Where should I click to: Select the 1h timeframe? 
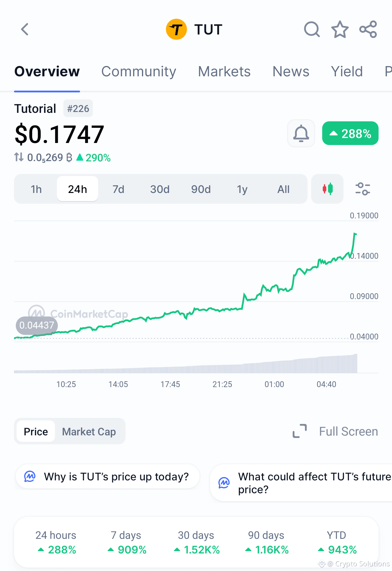point(36,189)
